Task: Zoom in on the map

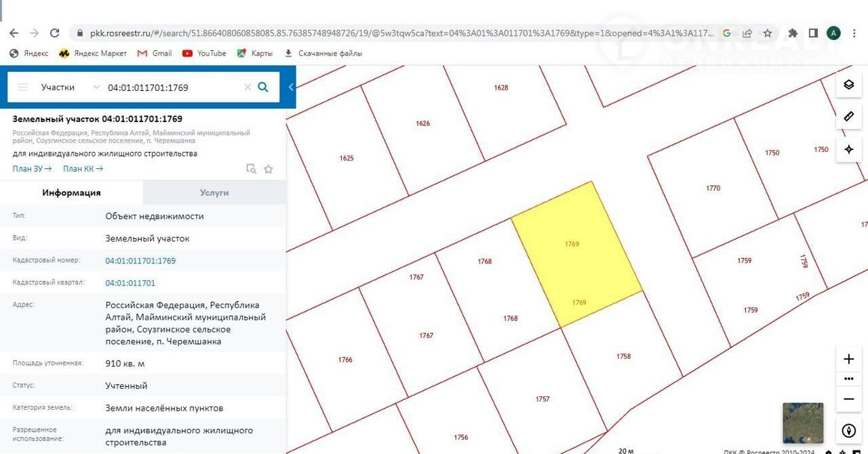Action: (848, 359)
